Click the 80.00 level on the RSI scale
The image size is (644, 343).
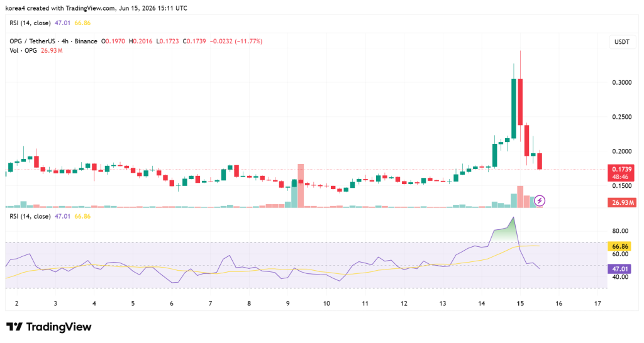[x=620, y=231]
